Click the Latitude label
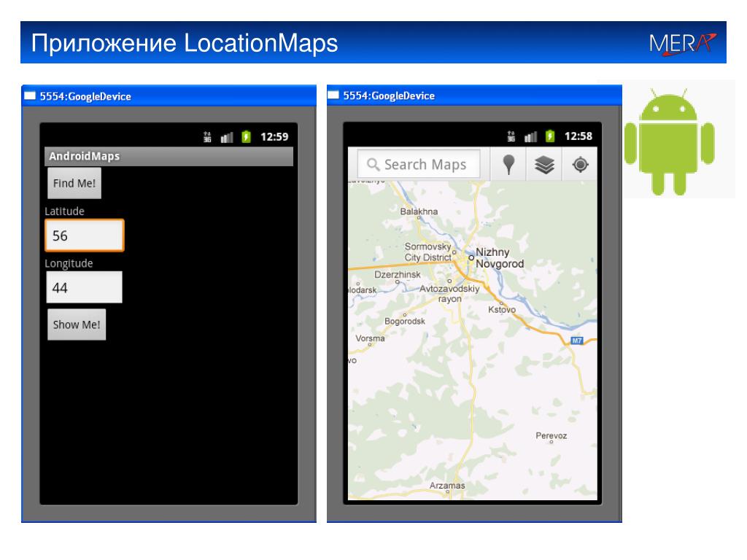This screenshot has height=560, width=747. click(64, 211)
